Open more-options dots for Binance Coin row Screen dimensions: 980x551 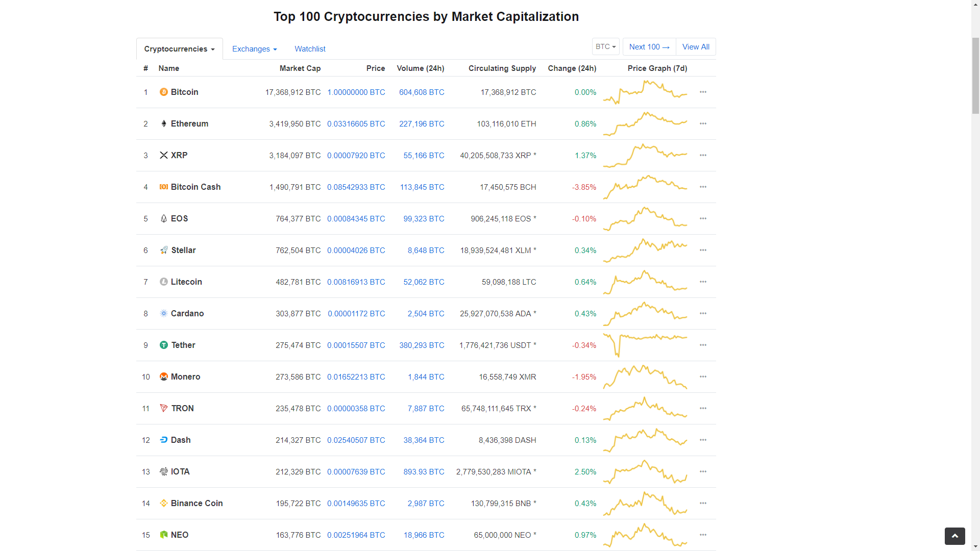tap(703, 503)
